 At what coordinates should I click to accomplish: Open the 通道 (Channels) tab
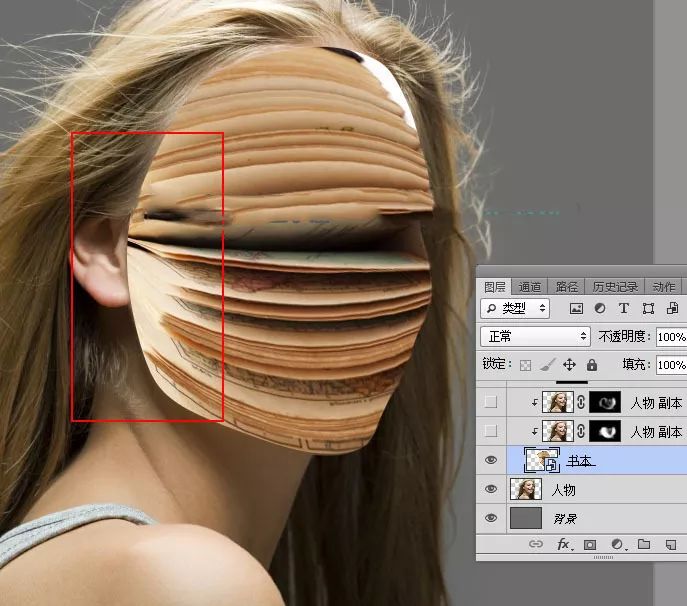(529, 287)
